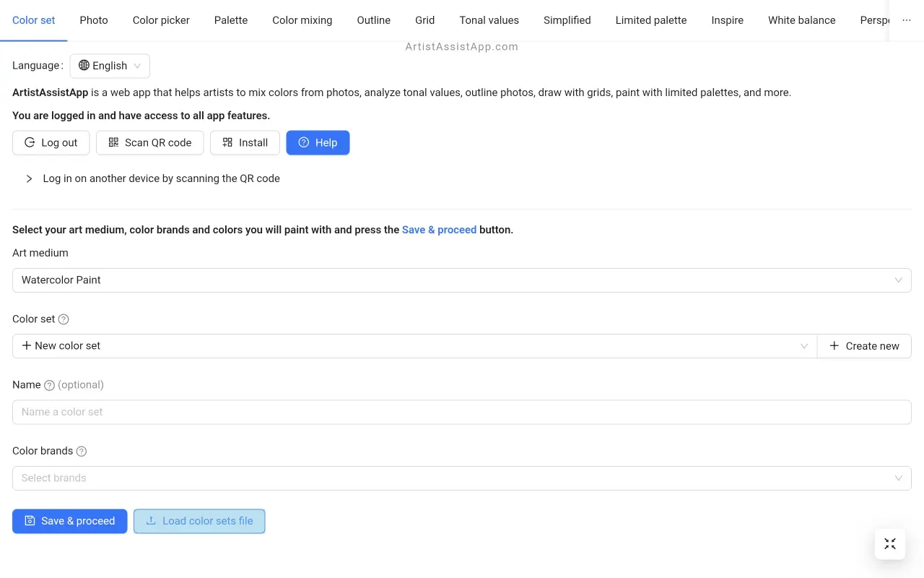Open the New color set dropdown
Screen dimensions: 924x578
(x=414, y=346)
